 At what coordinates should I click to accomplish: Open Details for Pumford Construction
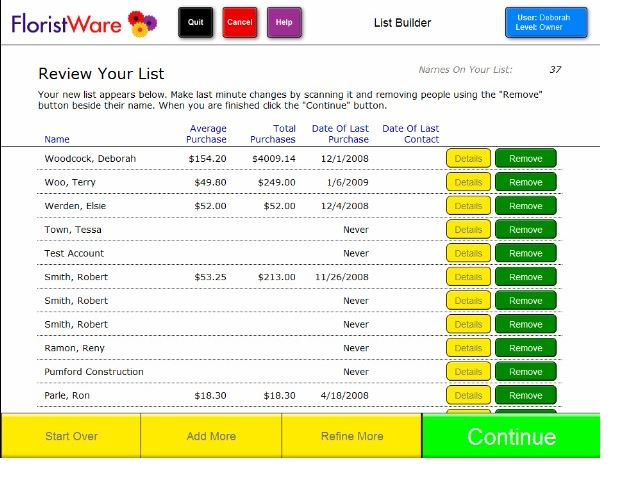(x=468, y=371)
